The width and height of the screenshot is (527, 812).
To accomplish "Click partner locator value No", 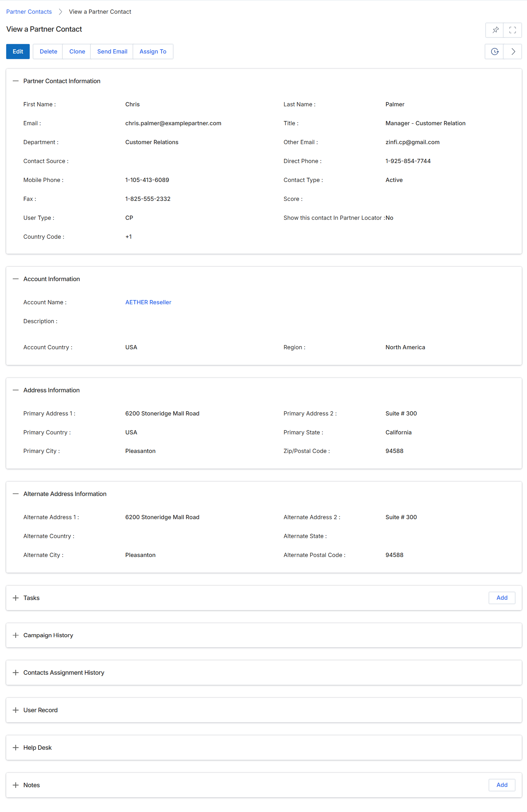I will pyautogui.click(x=389, y=218).
